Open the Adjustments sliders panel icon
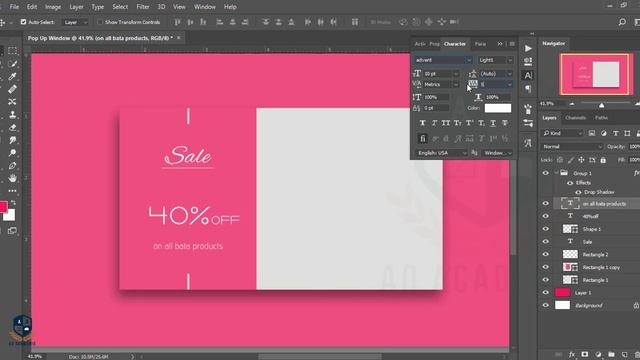This screenshot has height=360, width=640. [x=528, y=123]
